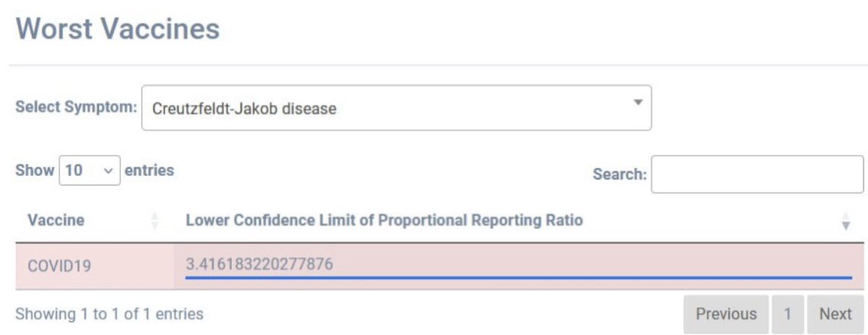Select the COVID19 vaccine cell
This screenshot has height=335, width=868.
point(59,266)
